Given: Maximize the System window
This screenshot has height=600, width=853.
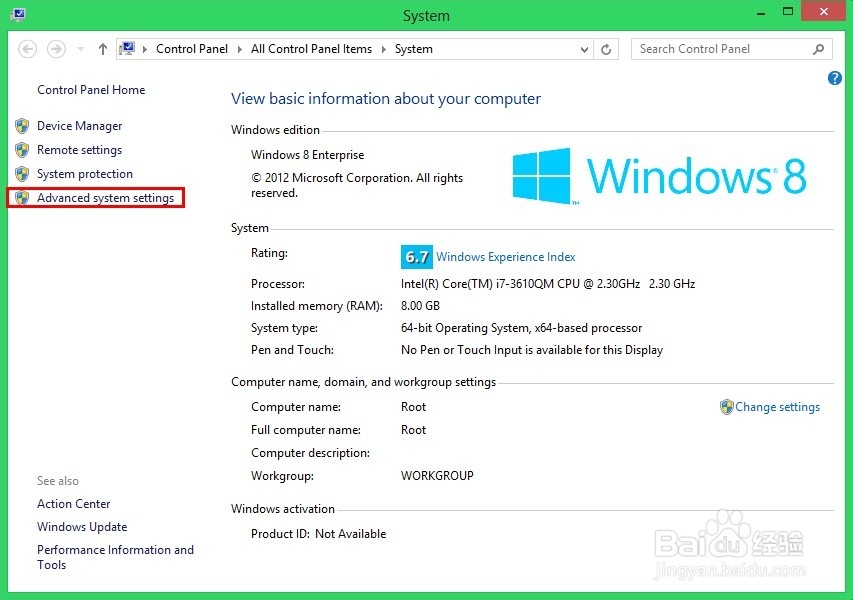Looking at the screenshot, I should pos(788,12).
